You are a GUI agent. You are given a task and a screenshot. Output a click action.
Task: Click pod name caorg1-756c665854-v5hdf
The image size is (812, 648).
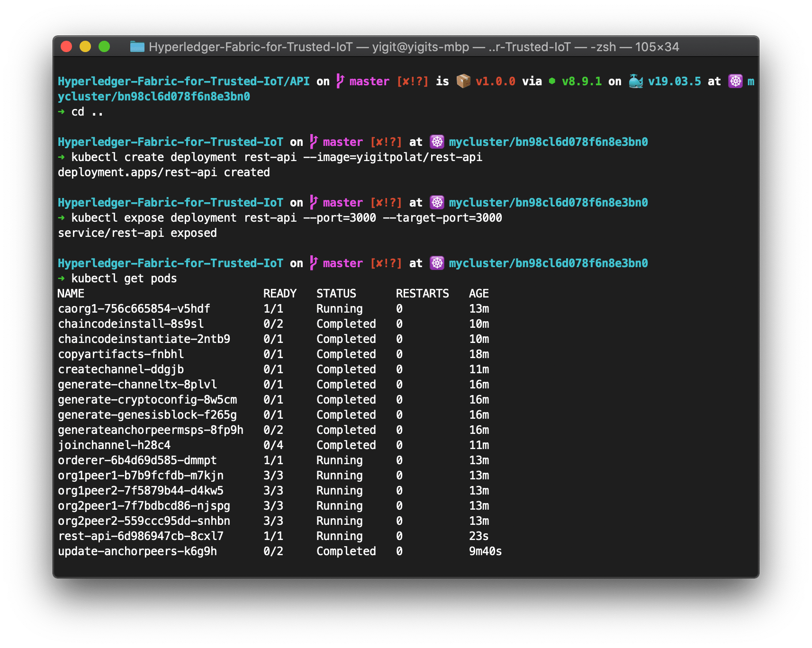pos(134,309)
